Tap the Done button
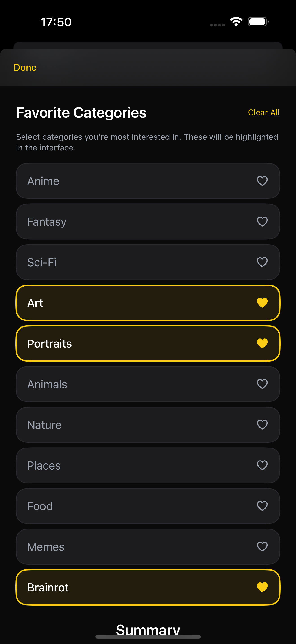The height and width of the screenshot is (644, 296). 25,68
